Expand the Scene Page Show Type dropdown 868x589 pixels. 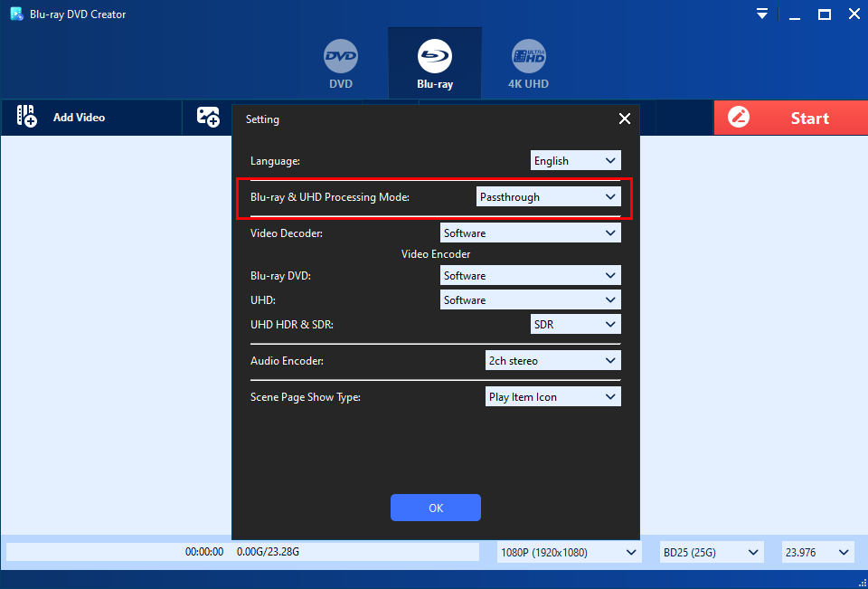coord(552,397)
